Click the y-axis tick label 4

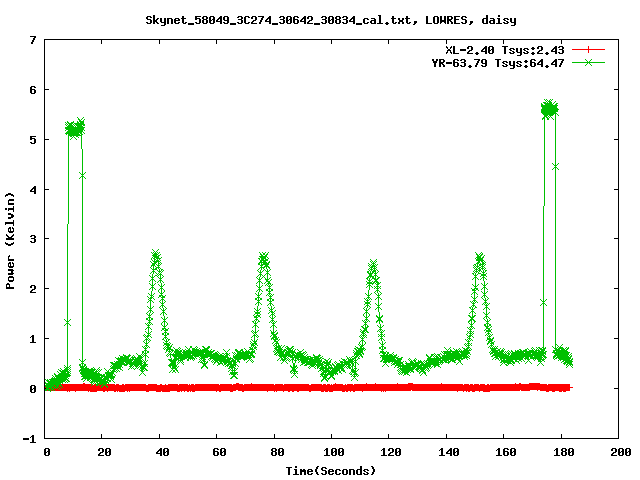coord(33,190)
